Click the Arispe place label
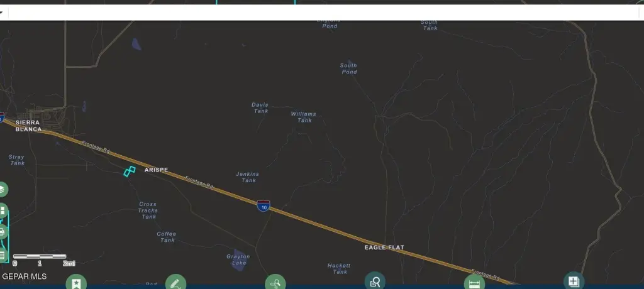Viewport: 644px width, 289px height. pos(156,170)
